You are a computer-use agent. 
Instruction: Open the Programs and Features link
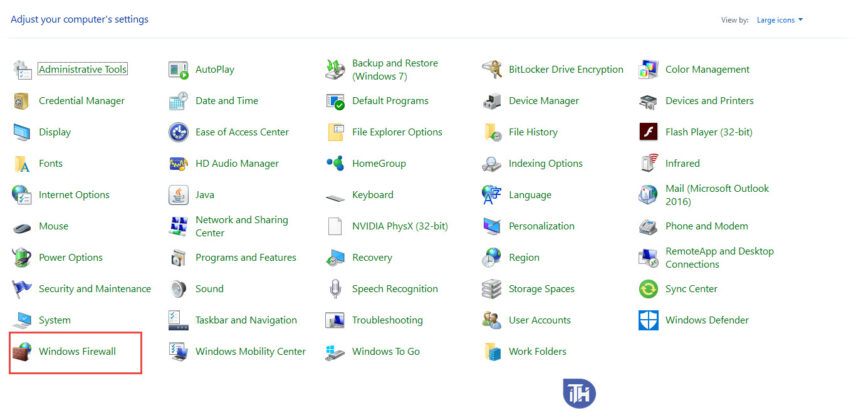(246, 258)
